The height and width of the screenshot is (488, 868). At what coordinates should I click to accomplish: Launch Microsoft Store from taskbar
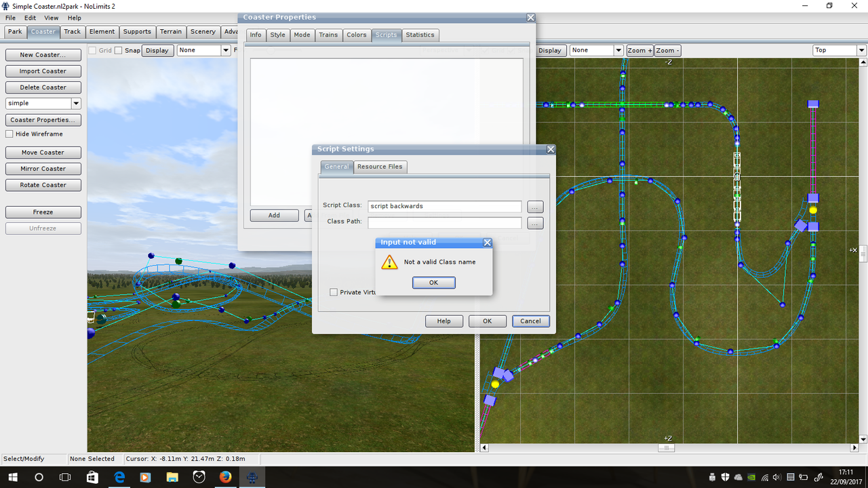[x=92, y=477]
